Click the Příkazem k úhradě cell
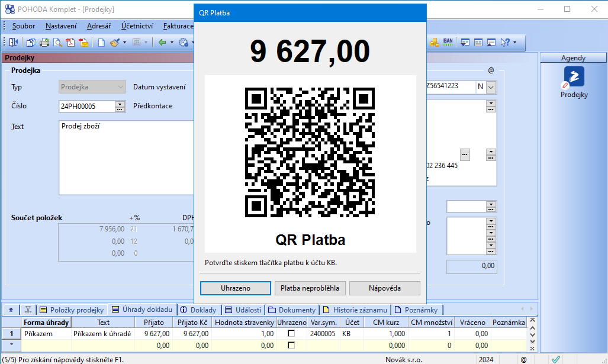Screen dimensions: 608x364 coord(102,333)
